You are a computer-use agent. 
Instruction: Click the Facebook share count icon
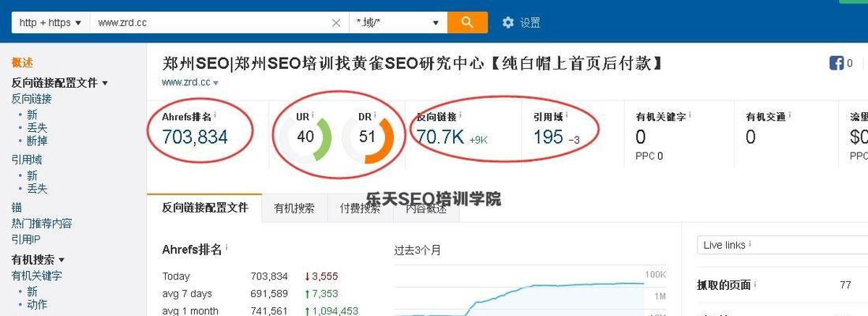pyautogui.click(x=836, y=63)
